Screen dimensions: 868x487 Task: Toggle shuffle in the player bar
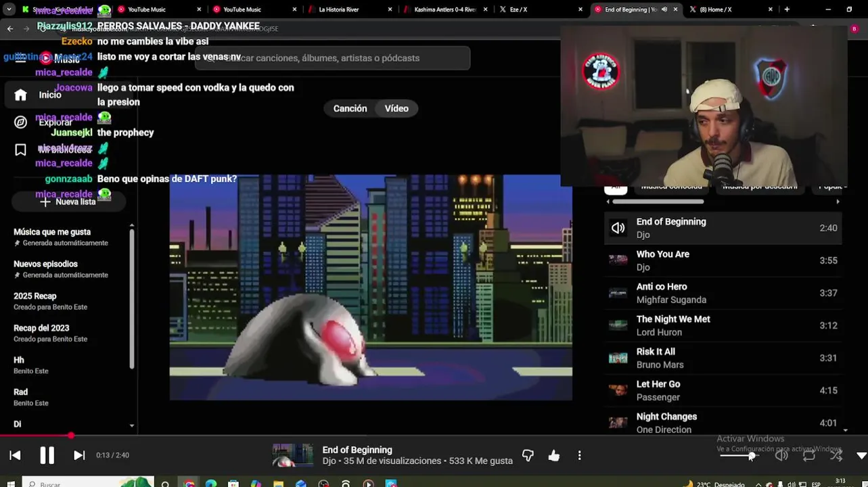click(x=836, y=455)
